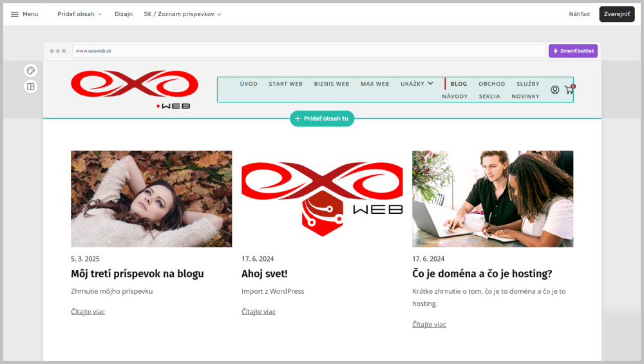
Task: Go to ÚVOD page
Action: pyautogui.click(x=249, y=84)
